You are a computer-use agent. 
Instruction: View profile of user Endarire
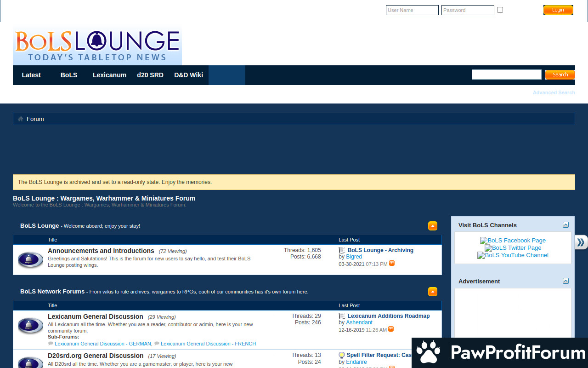[356, 362]
